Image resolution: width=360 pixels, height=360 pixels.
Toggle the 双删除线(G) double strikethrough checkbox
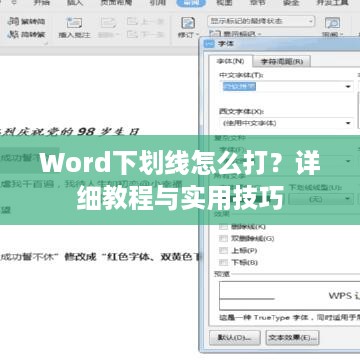pyautogui.click(x=223, y=238)
